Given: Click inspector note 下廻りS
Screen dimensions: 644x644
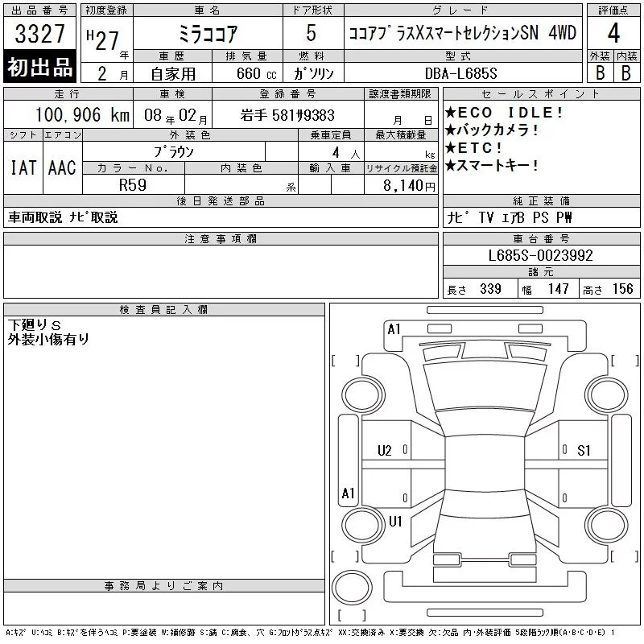Looking at the screenshot, I should tap(34, 325).
